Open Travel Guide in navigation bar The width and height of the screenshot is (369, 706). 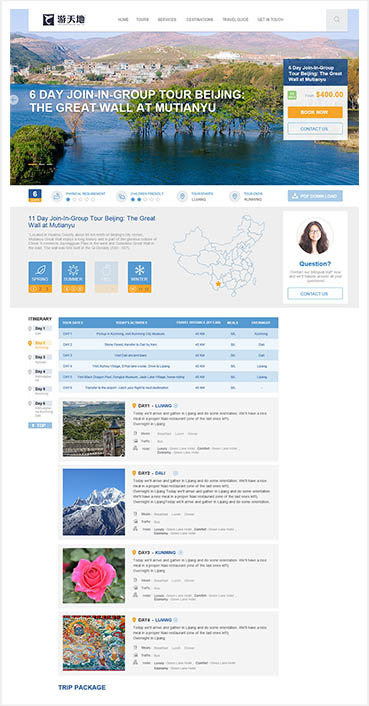point(235,20)
